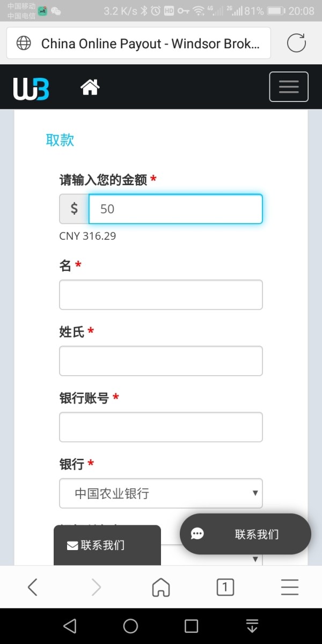
Task: Select the 姓氏 surname input box
Action: (x=160, y=361)
